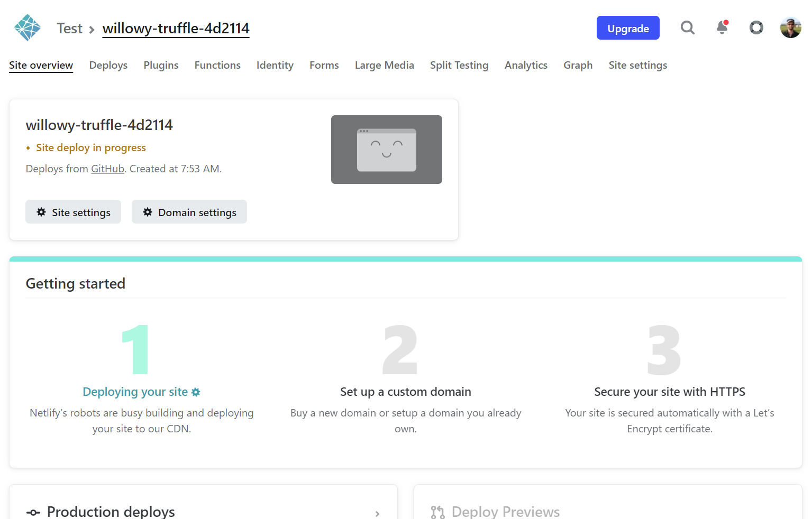Go to the Test team breadcrumb

coord(69,28)
